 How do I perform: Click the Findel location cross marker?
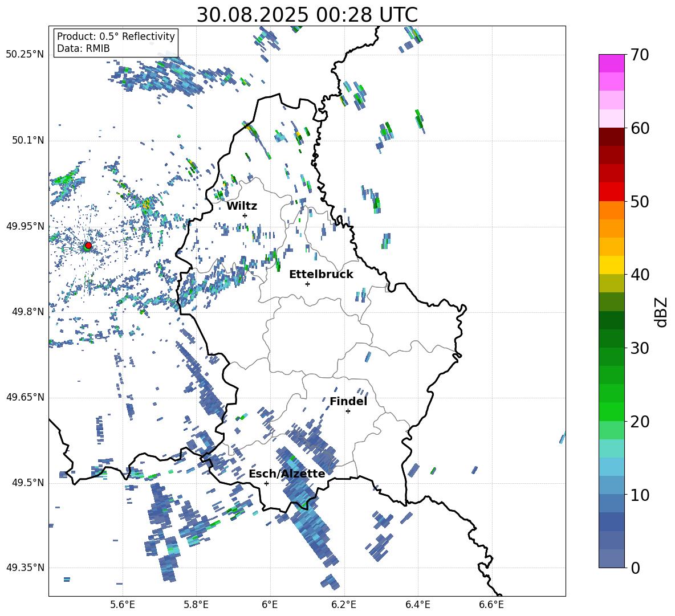pyautogui.click(x=348, y=411)
